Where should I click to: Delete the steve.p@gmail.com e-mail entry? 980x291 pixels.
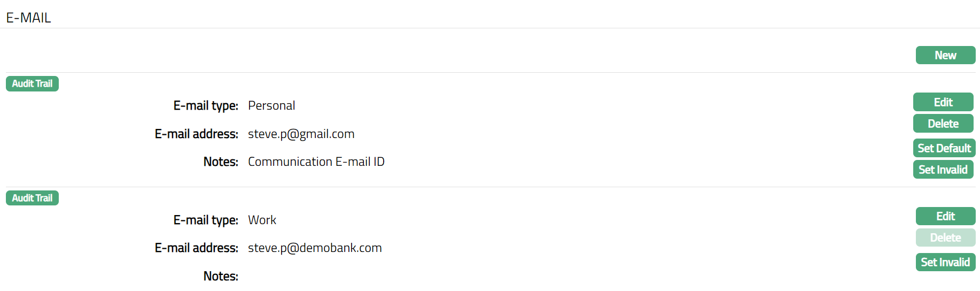(x=943, y=124)
